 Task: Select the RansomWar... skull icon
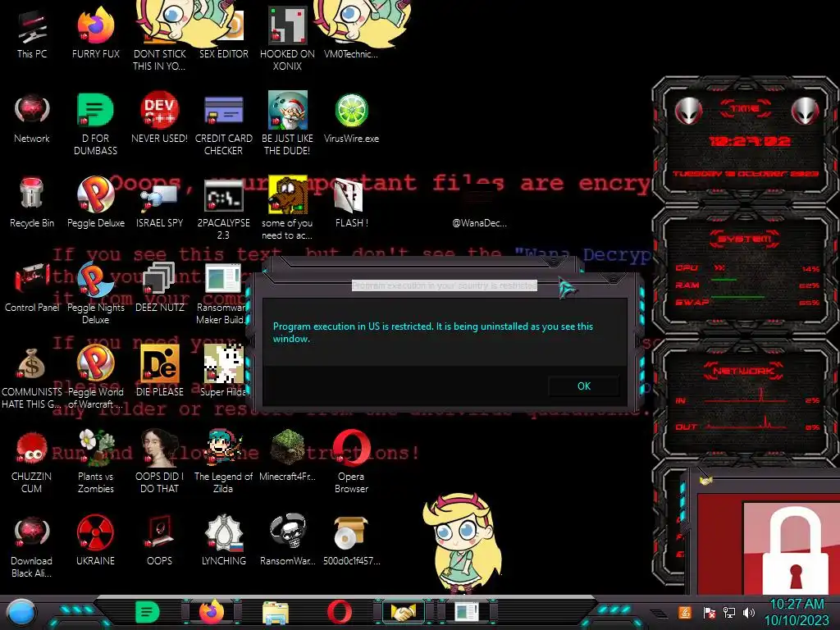point(287,541)
